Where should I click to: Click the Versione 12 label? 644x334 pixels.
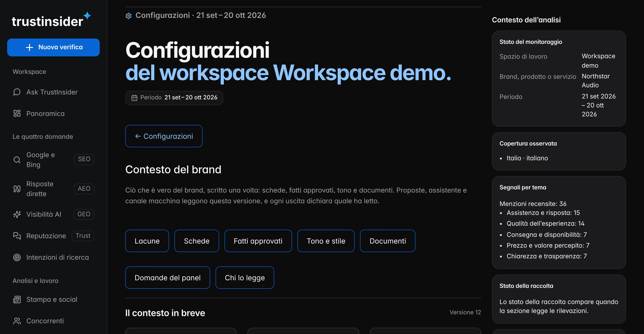(465, 312)
